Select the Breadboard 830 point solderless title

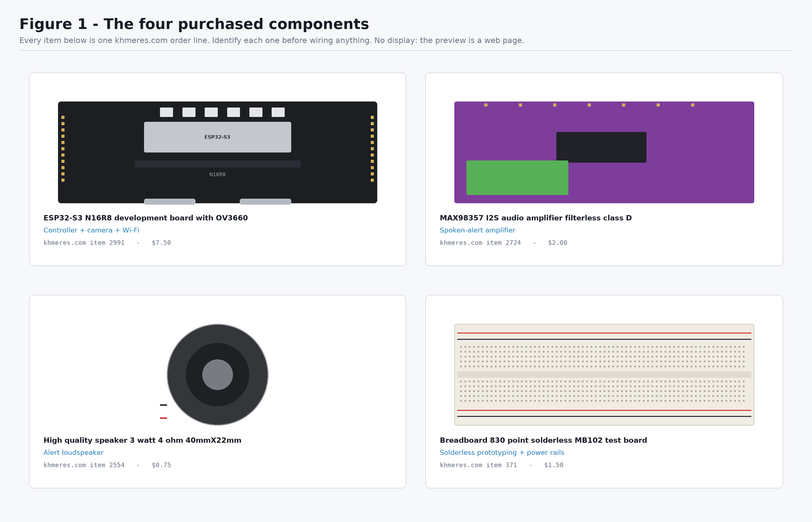(x=543, y=440)
